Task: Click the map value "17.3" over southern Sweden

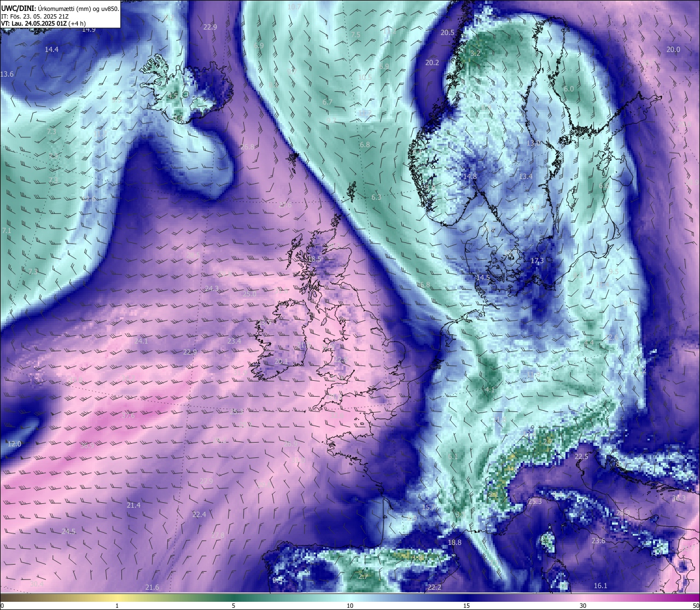Action: tap(537, 261)
